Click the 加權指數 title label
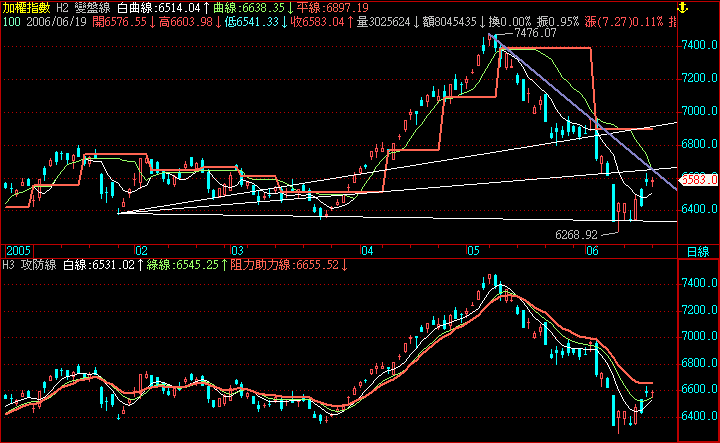720x443 pixels. coord(26,8)
